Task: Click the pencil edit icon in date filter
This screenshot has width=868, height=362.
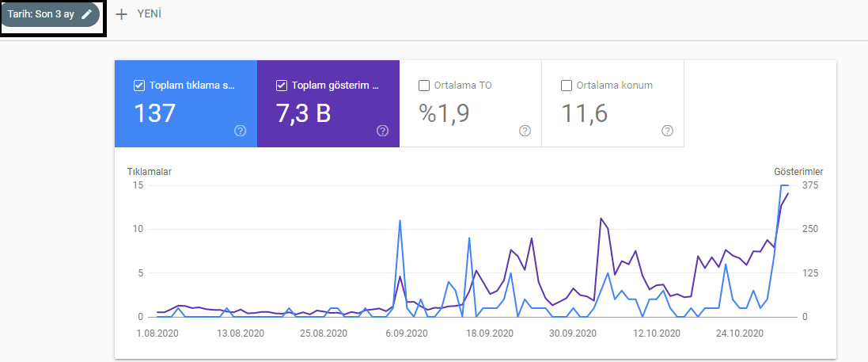Action: [x=87, y=14]
